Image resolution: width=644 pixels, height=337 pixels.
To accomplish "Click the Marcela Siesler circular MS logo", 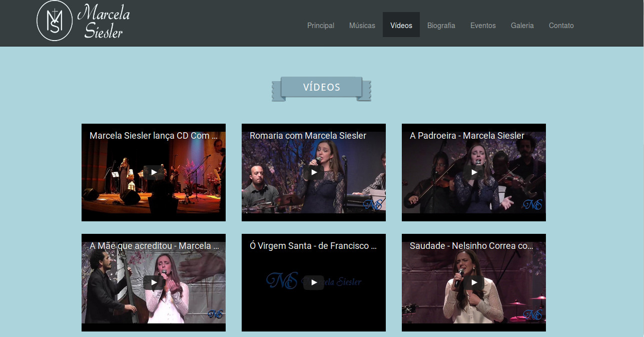I will (55, 21).
